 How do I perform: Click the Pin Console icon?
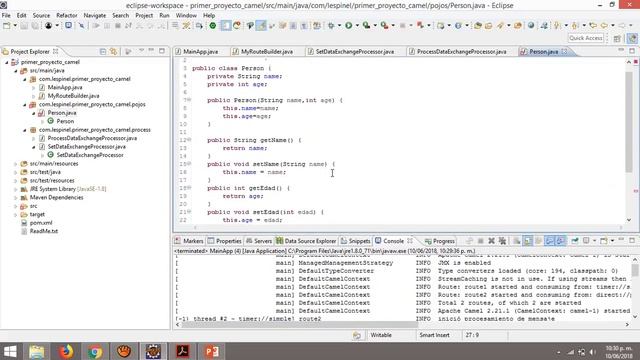pyautogui.click(x=575, y=241)
